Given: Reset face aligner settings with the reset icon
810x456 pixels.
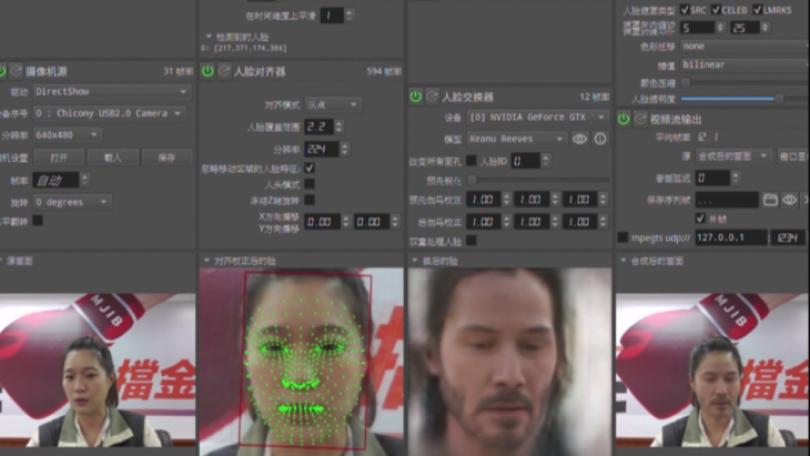Looking at the screenshot, I should click(x=224, y=71).
